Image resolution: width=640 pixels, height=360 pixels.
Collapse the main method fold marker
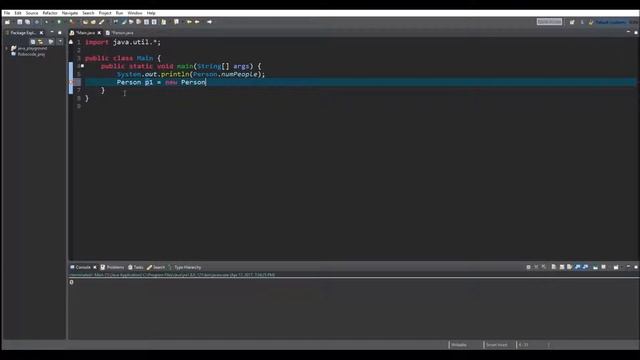(82, 66)
